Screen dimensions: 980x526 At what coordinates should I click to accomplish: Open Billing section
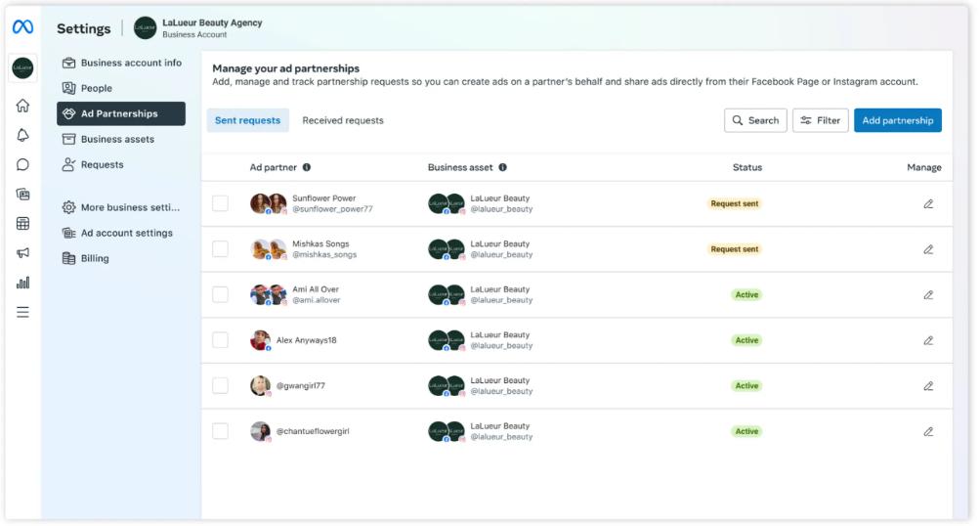click(121, 258)
